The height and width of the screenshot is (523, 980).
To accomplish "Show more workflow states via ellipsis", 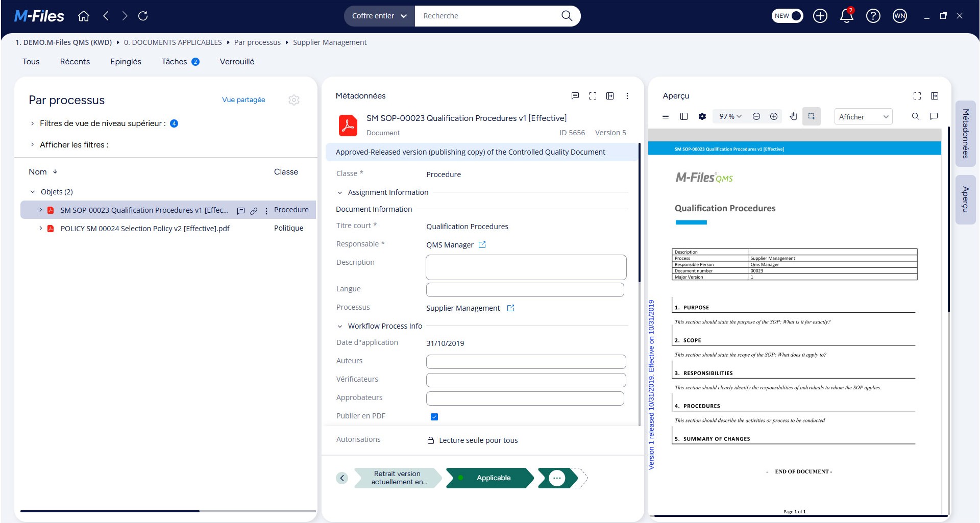I will (x=557, y=478).
